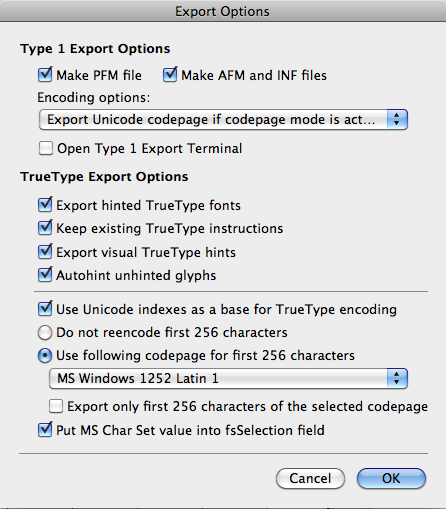This screenshot has width=446, height=509.
Task: Click the Encoding options label
Action: coord(94,98)
